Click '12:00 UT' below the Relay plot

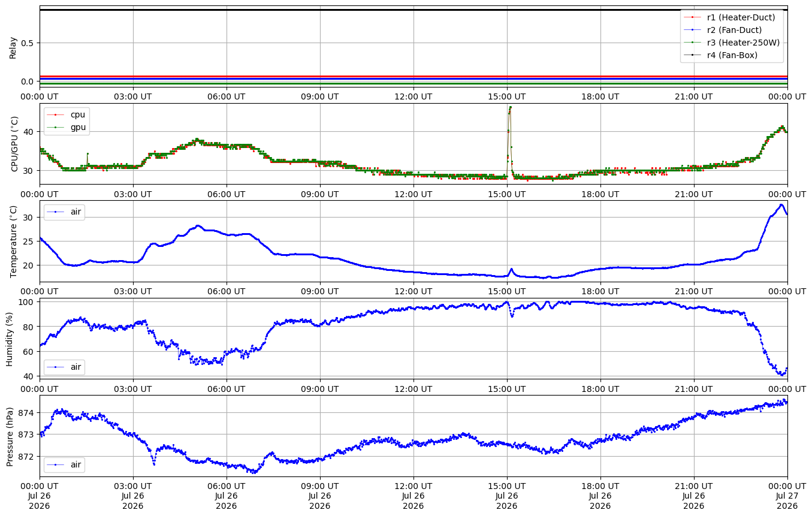point(413,96)
